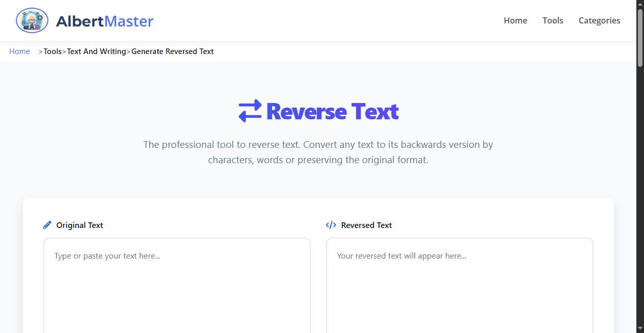
Task: Select Home in the top navigation
Action: (x=515, y=20)
